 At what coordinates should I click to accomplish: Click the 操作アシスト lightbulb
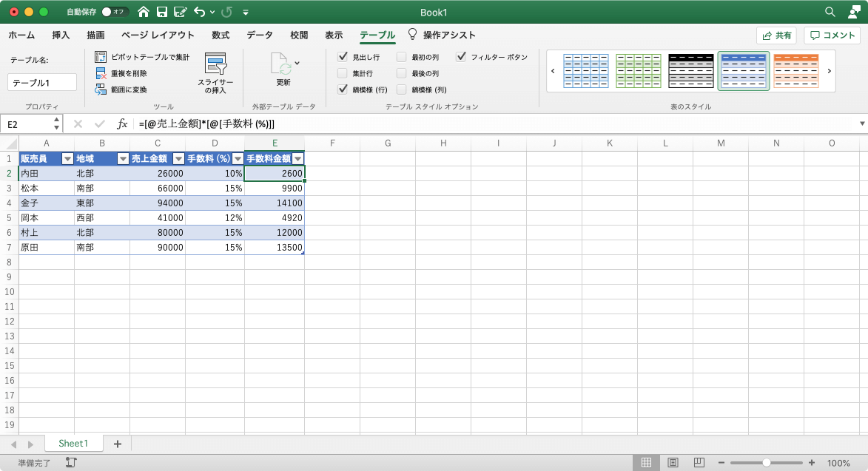pos(412,34)
